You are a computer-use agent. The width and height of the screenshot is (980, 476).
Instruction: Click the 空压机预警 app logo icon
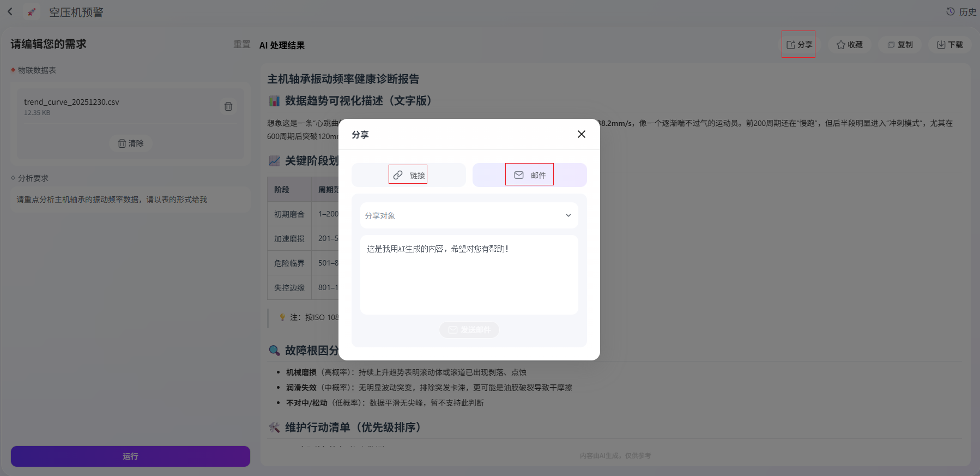pyautogui.click(x=32, y=12)
